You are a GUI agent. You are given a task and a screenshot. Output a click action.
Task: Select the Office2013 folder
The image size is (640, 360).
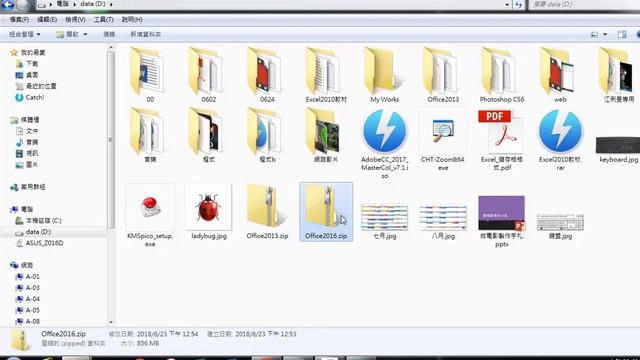point(443,76)
